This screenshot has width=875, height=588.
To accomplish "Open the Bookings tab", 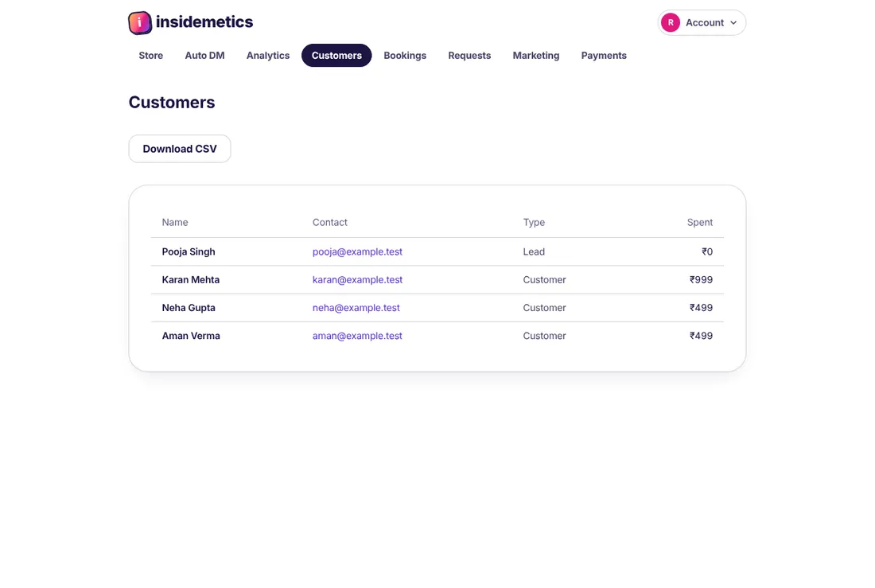I will 405,55.
